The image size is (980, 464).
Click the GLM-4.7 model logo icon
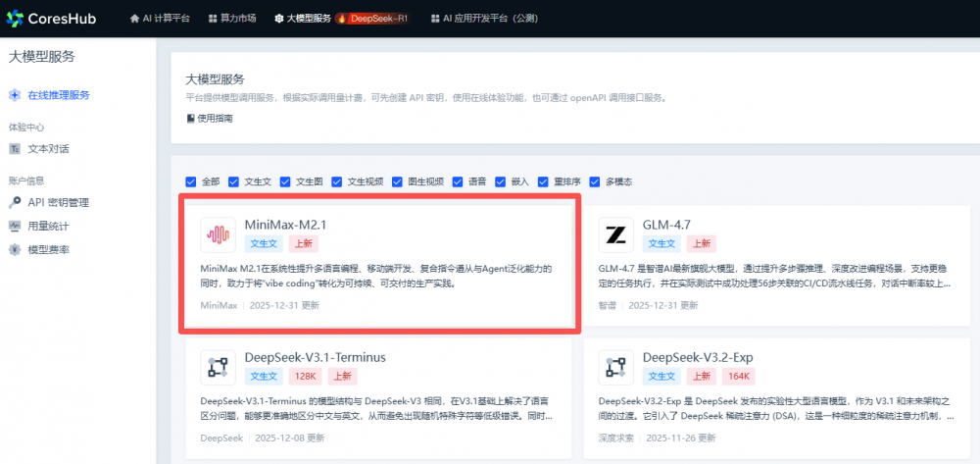tap(616, 234)
